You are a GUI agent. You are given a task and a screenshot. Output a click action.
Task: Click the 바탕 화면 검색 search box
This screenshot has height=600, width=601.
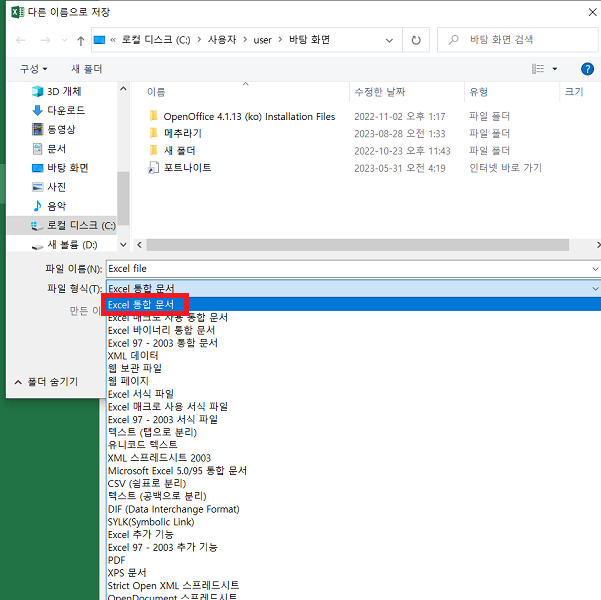[x=517, y=39]
